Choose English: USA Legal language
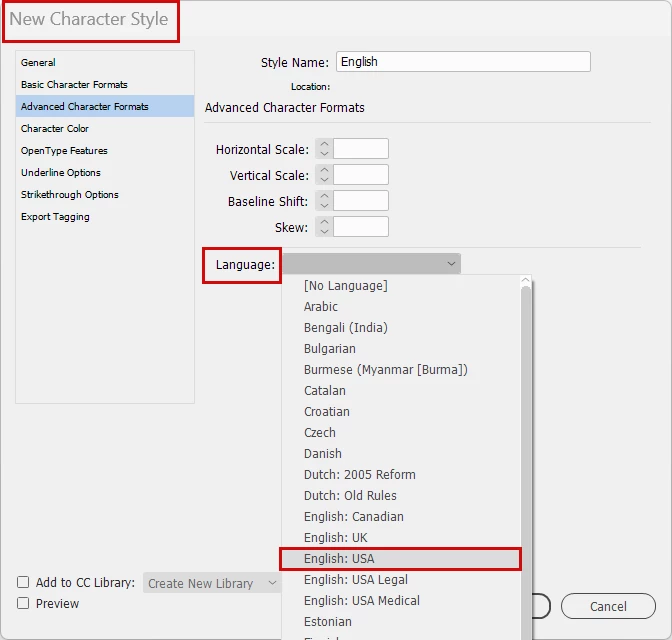Screen dimensions: 672x640 [x=401, y=580]
